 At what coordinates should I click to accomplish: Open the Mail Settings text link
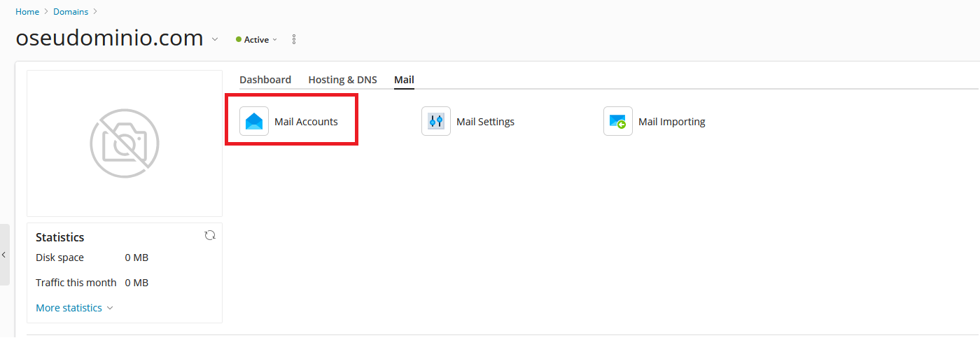[x=485, y=122]
